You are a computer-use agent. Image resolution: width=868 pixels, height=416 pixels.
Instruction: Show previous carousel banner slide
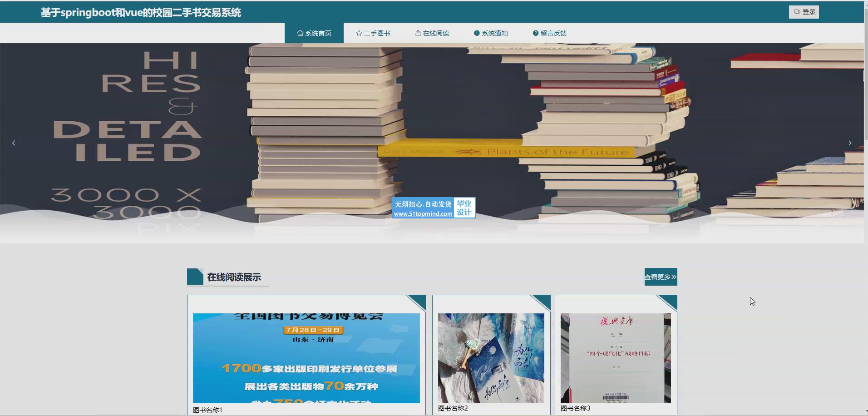point(14,143)
